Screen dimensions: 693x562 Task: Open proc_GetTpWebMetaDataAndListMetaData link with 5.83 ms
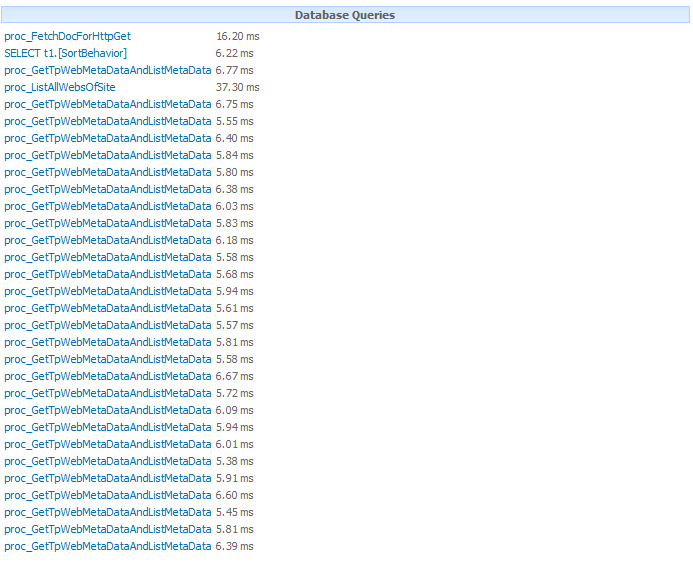[x=108, y=223]
